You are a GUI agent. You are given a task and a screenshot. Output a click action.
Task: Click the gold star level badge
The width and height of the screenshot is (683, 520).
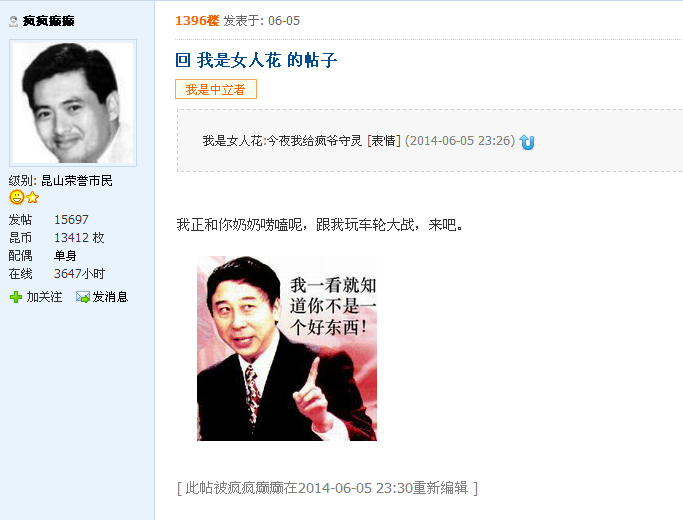[x=33, y=198]
